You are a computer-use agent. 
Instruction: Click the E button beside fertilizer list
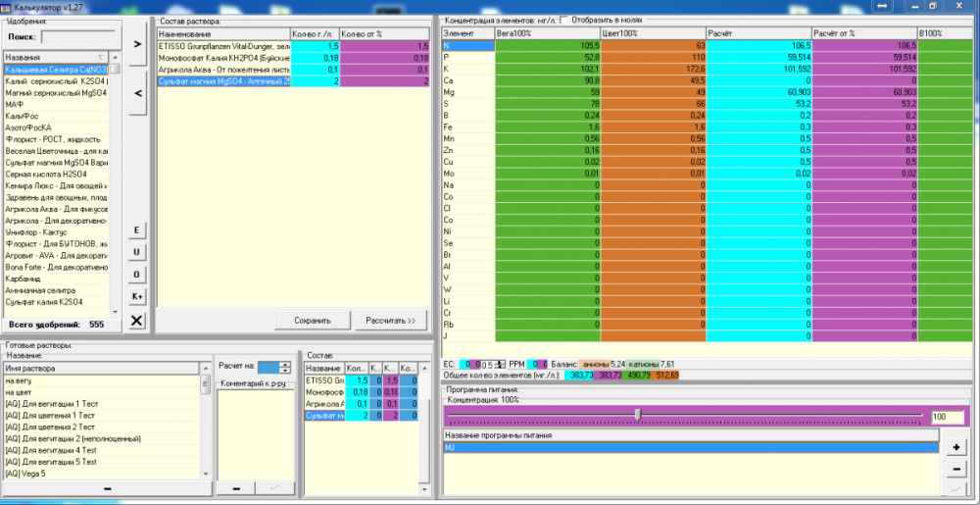[x=137, y=230]
